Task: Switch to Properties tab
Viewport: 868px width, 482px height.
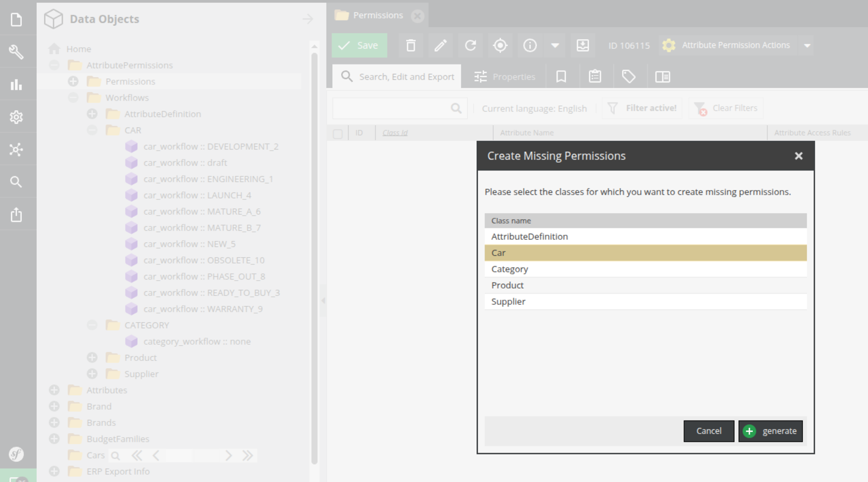Action: coord(505,77)
